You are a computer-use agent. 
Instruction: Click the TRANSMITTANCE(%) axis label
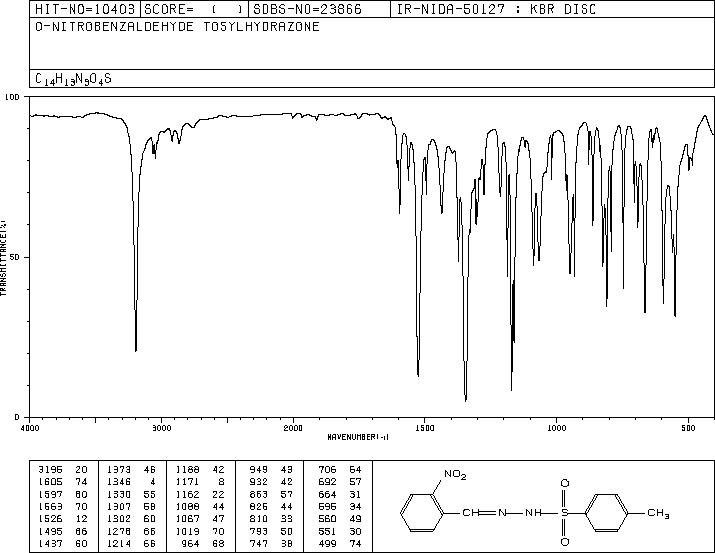pos(3,258)
